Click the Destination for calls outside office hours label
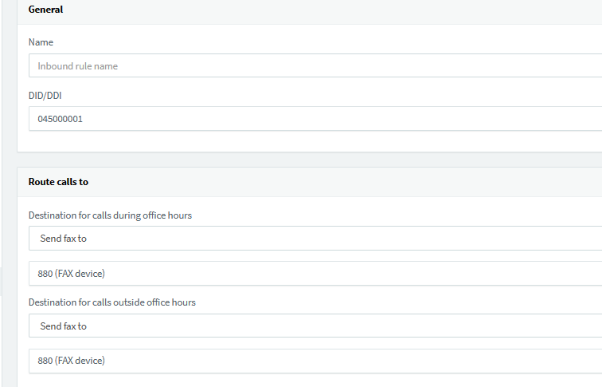The height and width of the screenshot is (387, 602). pos(112,303)
